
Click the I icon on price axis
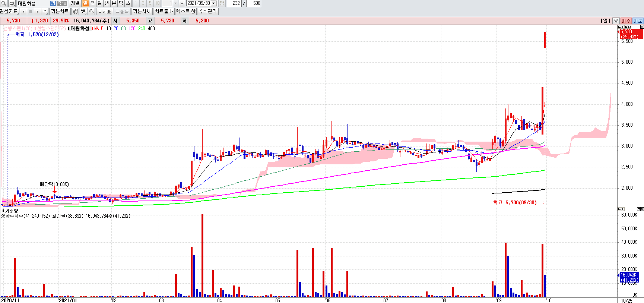(623, 27)
